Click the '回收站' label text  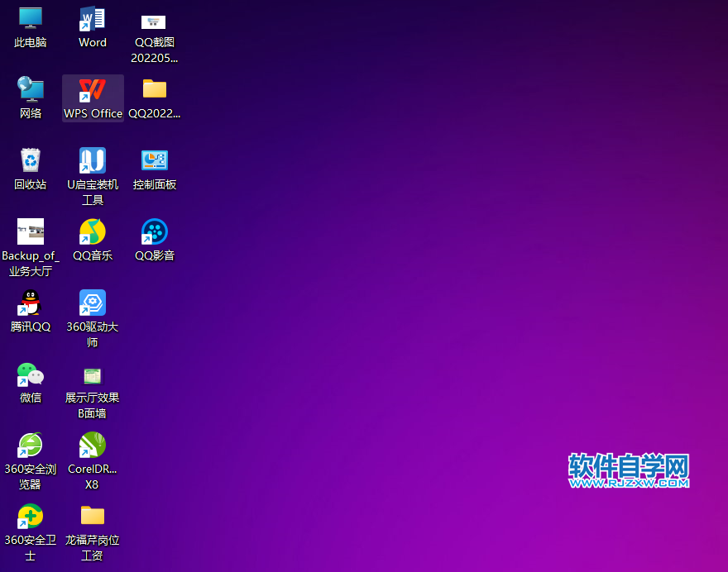coord(31,184)
